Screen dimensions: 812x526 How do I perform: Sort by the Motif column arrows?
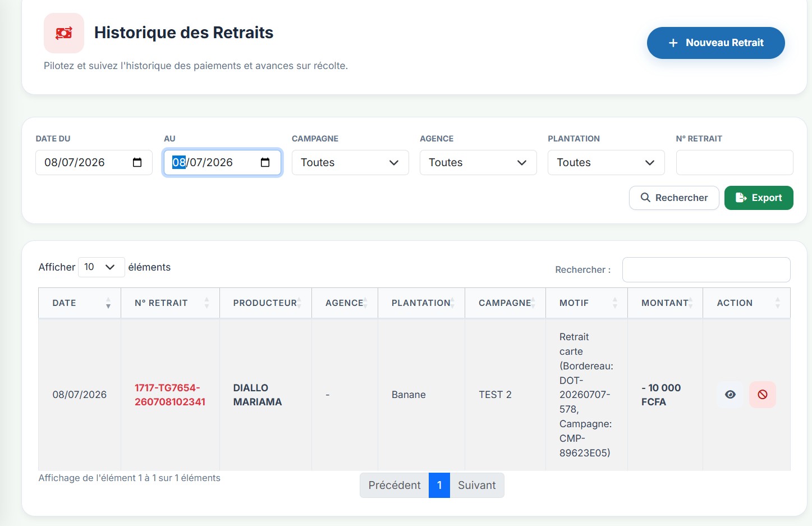(615, 303)
